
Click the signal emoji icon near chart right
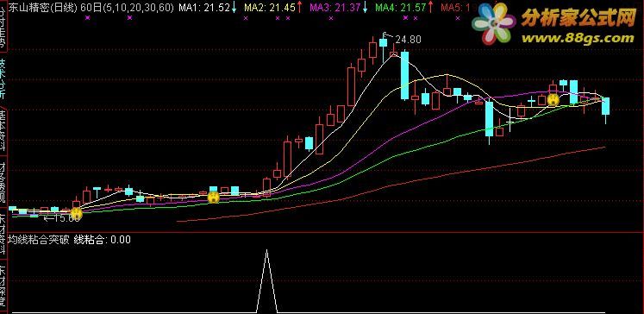click(x=553, y=99)
